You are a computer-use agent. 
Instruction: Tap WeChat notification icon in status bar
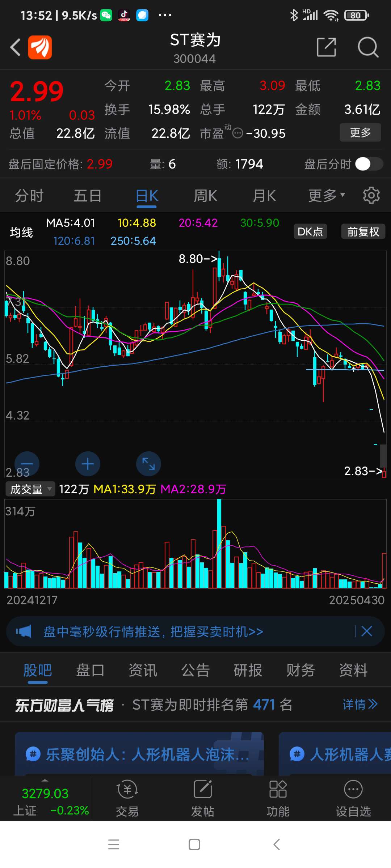click(x=106, y=15)
